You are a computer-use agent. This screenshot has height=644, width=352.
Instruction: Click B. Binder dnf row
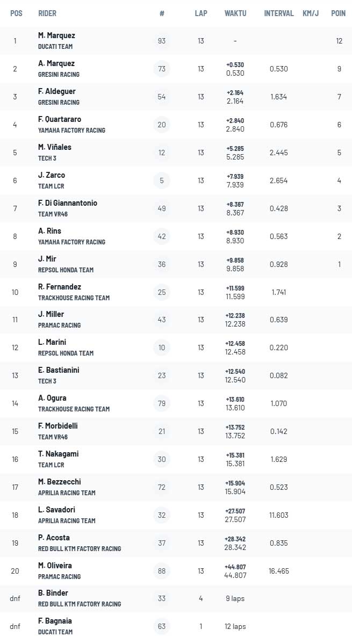click(176, 598)
